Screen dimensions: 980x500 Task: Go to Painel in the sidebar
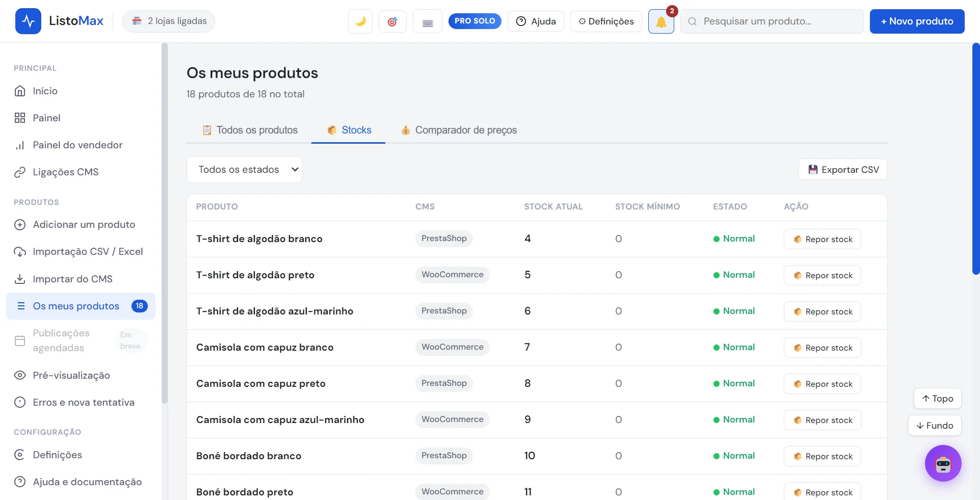tap(82, 118)
